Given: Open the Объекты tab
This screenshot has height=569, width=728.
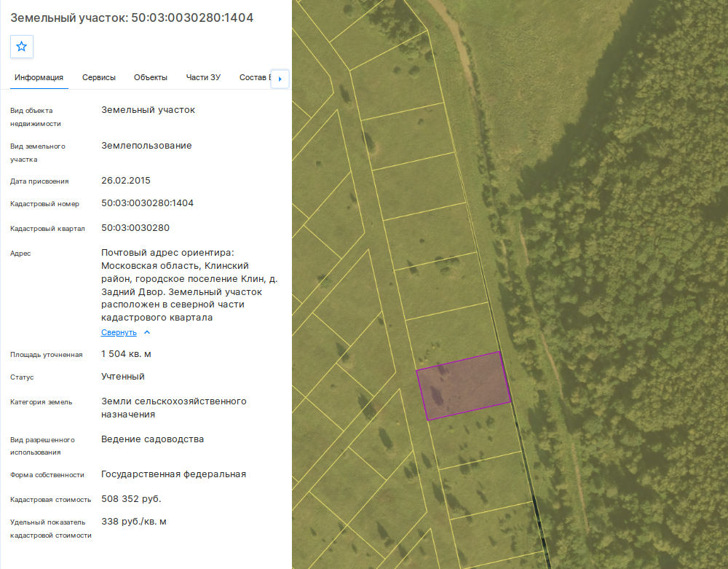Looking at the screenshot, I should 151,77.
